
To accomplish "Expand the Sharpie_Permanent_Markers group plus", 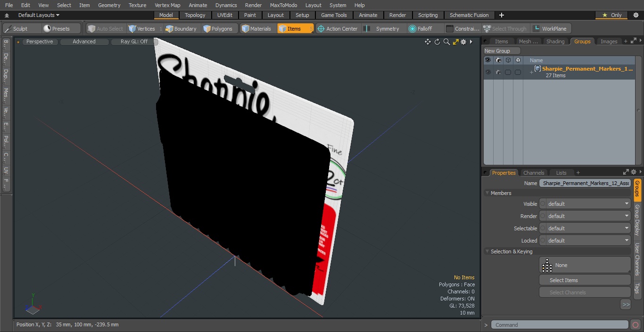I will pyautogui.click(x=531, y=72).
